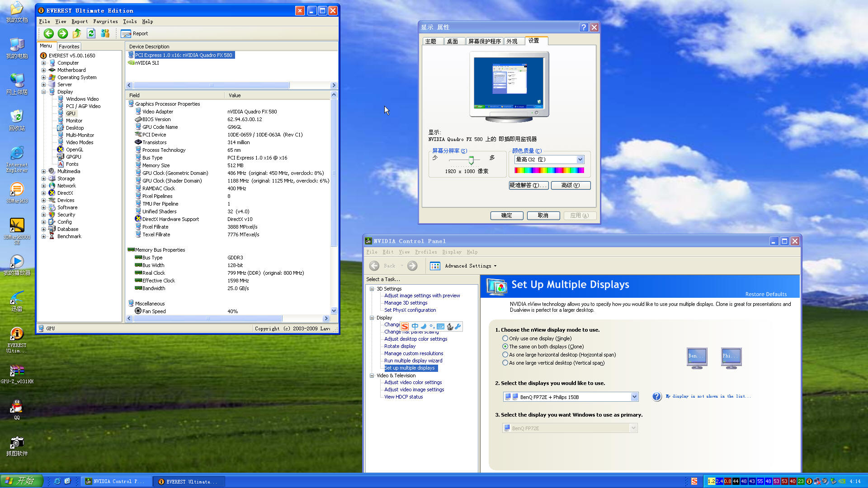Open 我的文档 desktop icon
The image size is (868, 488).
[x=17, y=12]
